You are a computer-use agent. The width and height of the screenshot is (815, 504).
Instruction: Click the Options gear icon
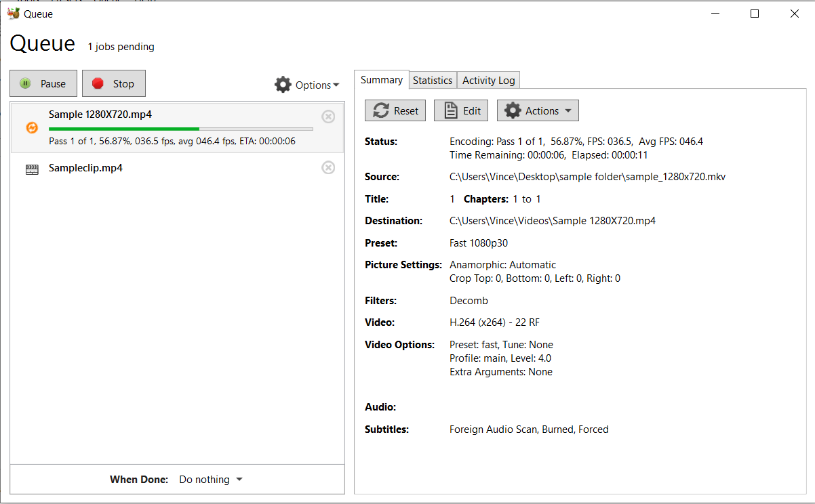(283, 85)
